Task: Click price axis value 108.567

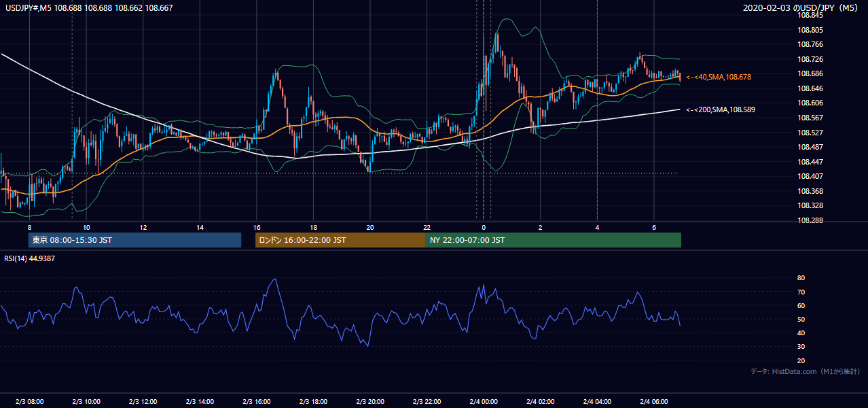Action: [810, 118]
